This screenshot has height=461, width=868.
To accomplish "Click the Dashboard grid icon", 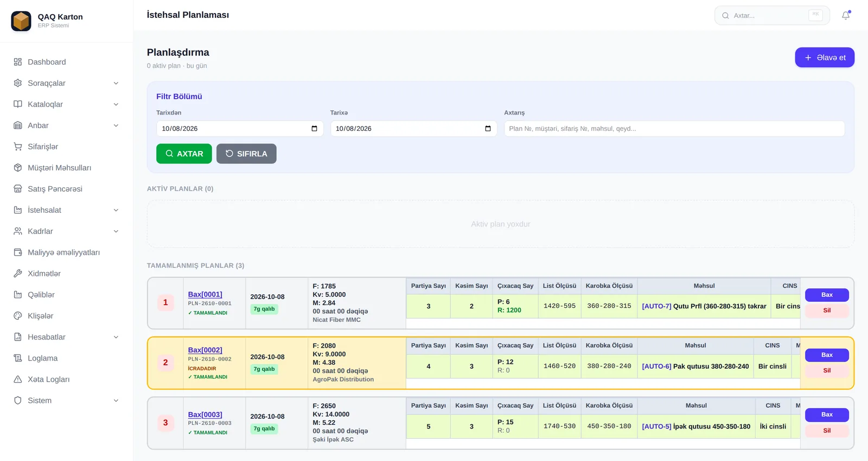I will (x=18, y=62).
